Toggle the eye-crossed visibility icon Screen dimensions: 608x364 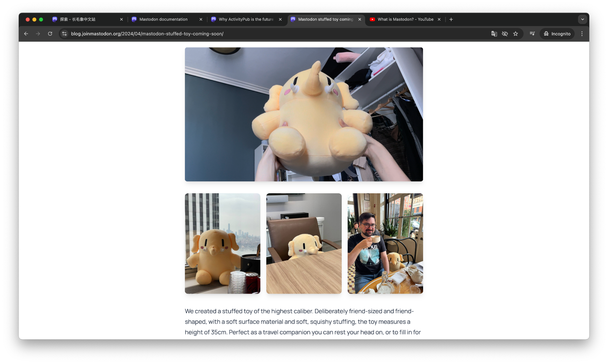[x=505, y=34]
